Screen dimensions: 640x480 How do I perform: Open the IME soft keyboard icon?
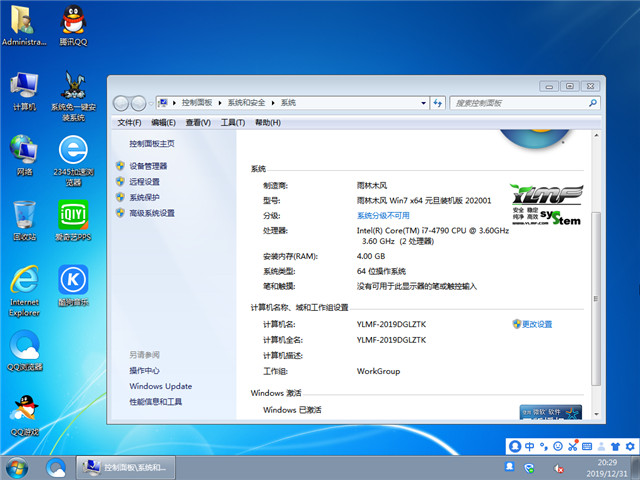[587, 447]
